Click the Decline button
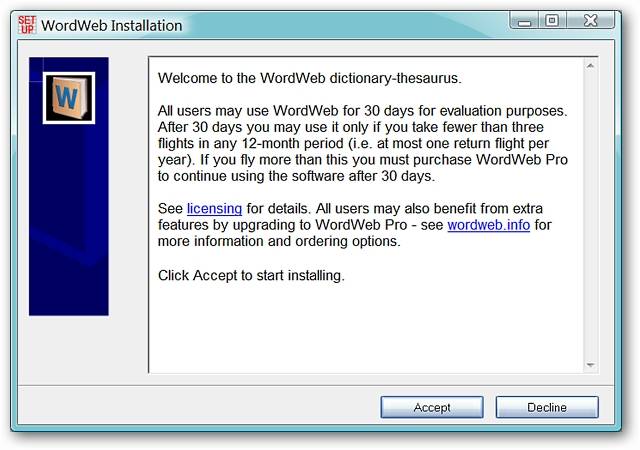Screen dimensions: 640x450 (x=547, y=407)
